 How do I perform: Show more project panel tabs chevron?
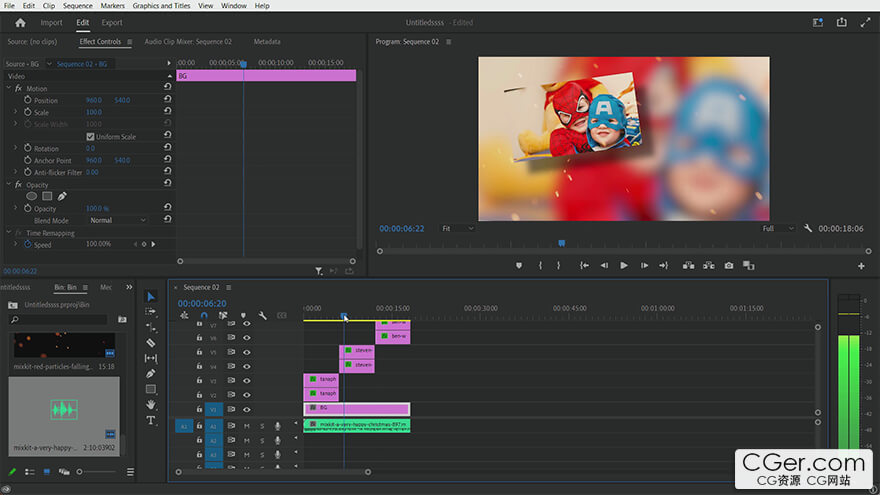(x=129, y=287)
